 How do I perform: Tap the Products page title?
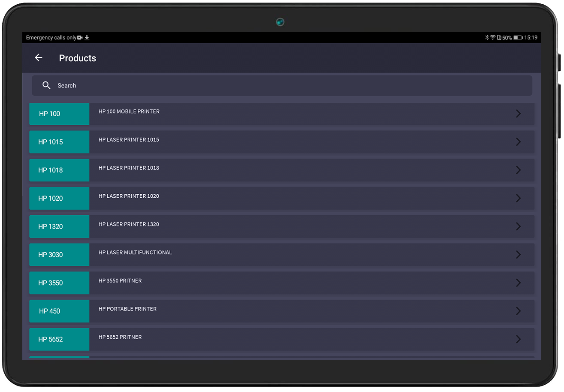[78, 58]
